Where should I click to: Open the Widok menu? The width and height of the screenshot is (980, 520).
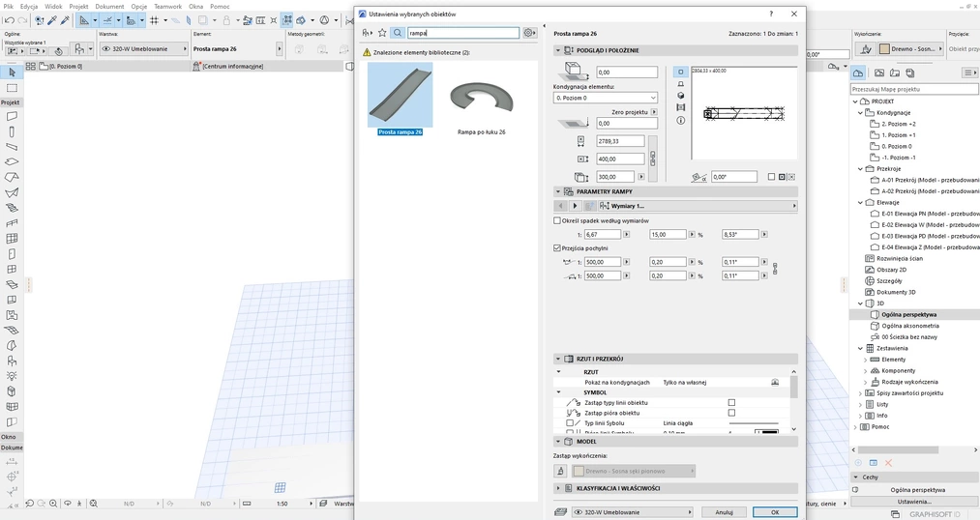pyautogui.click(x=53, y=6)
